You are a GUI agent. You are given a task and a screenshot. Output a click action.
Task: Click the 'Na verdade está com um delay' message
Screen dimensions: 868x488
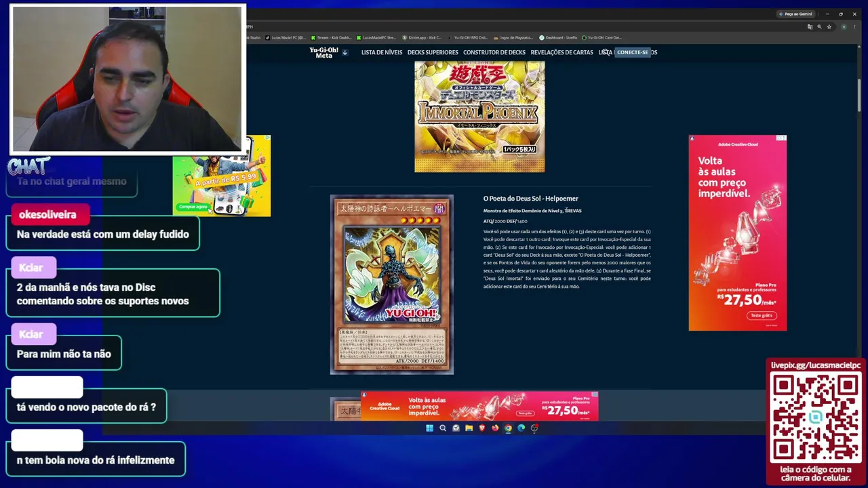click(x=103, y=234)
